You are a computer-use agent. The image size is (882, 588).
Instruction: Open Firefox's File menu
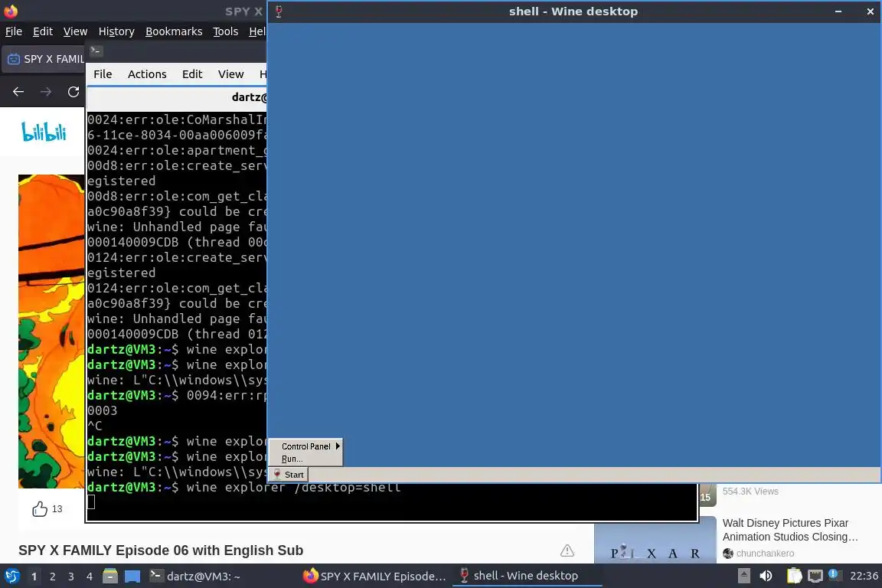point(14,31)
